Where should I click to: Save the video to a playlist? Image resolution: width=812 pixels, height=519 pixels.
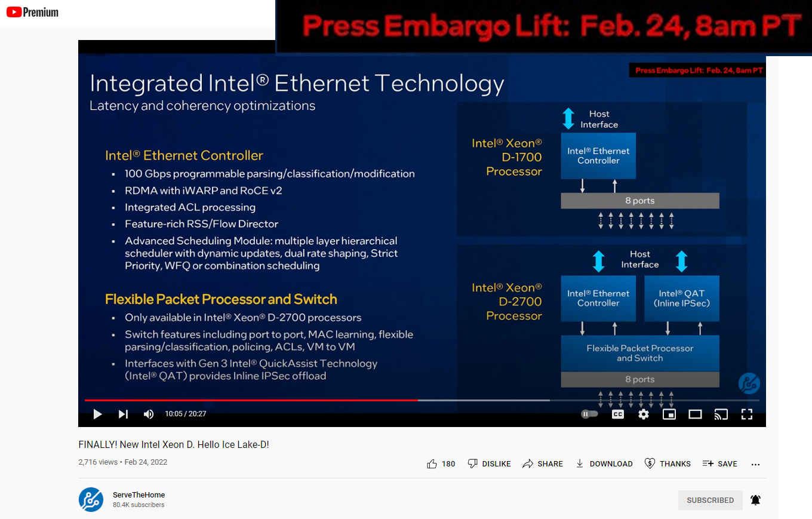[719, 463]
